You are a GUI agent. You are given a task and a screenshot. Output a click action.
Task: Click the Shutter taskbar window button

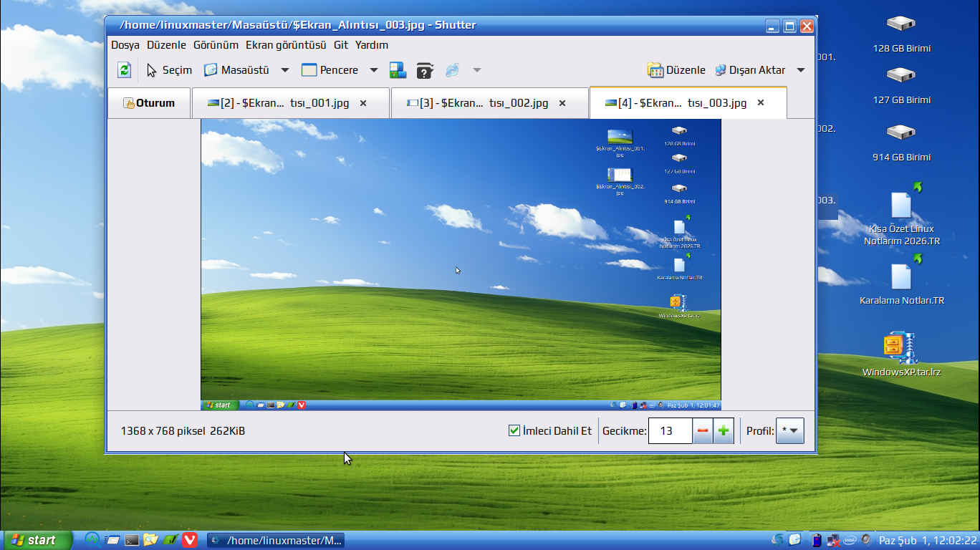tap(277, 540)
